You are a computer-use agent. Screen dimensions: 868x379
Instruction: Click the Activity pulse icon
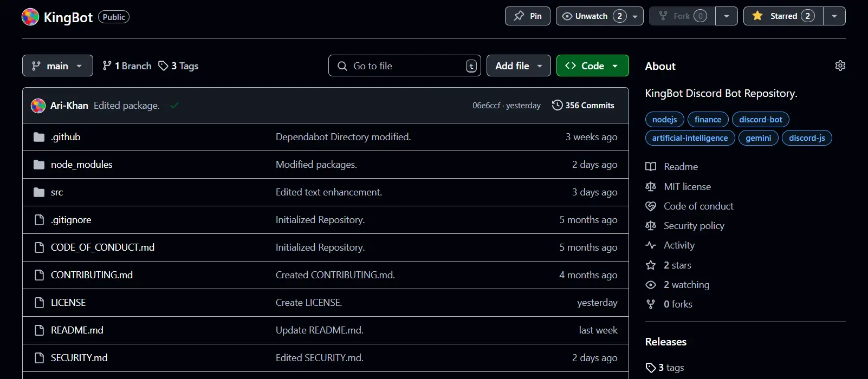click(651, 245)
